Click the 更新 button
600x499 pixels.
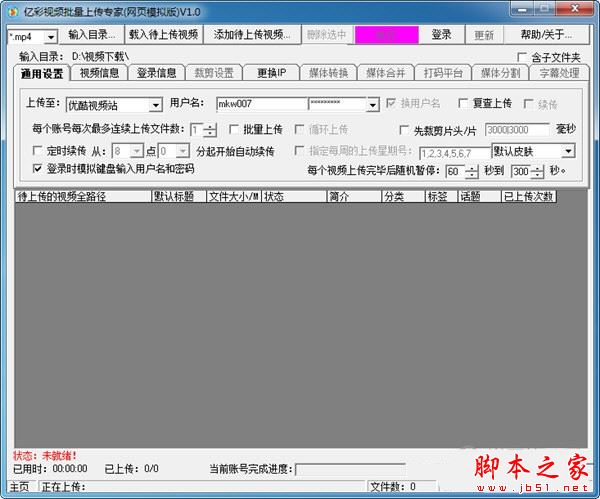[x=484, y=35]
